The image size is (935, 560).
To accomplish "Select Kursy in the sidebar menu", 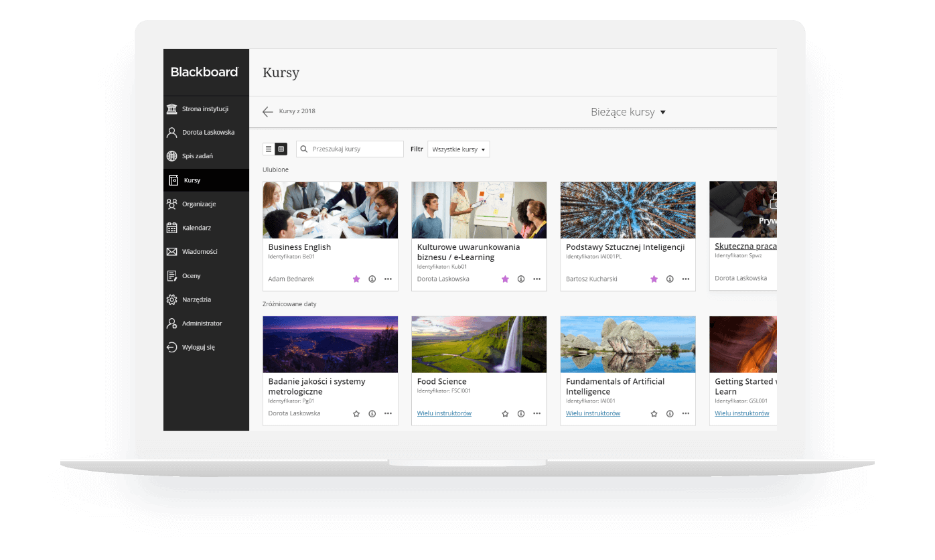I will 206,180.
